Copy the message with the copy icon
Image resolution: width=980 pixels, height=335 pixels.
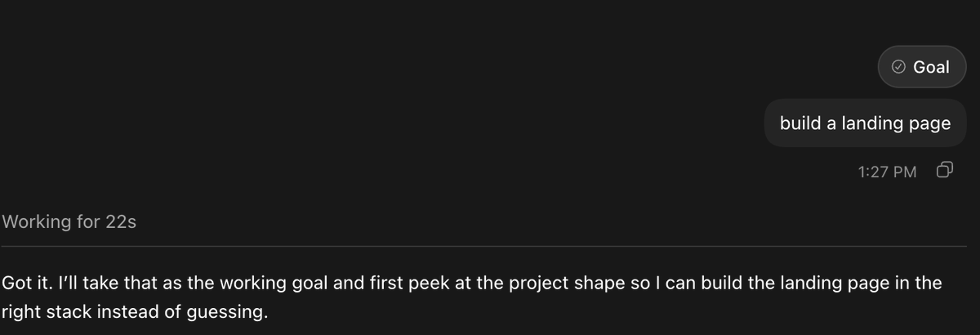(x=945, y=171)
